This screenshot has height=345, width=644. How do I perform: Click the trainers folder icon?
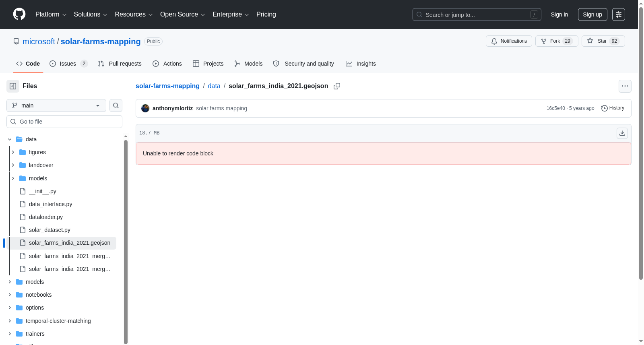tap(19, 334)
